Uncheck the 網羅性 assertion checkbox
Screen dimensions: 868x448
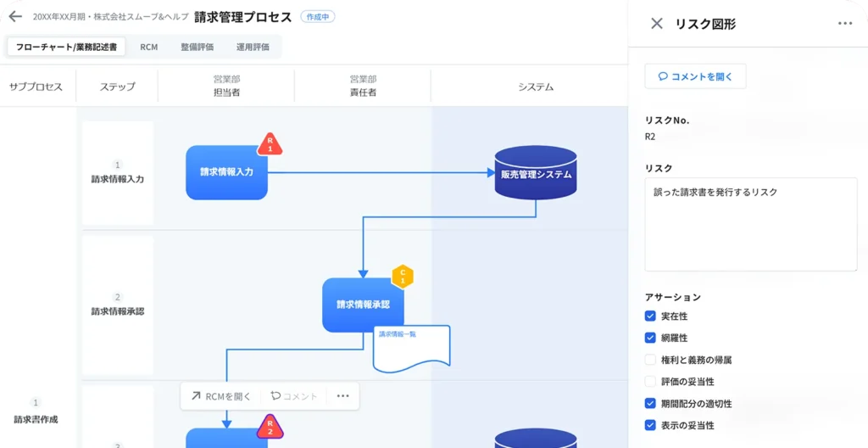pyautogui.click(x=650, y=338)
